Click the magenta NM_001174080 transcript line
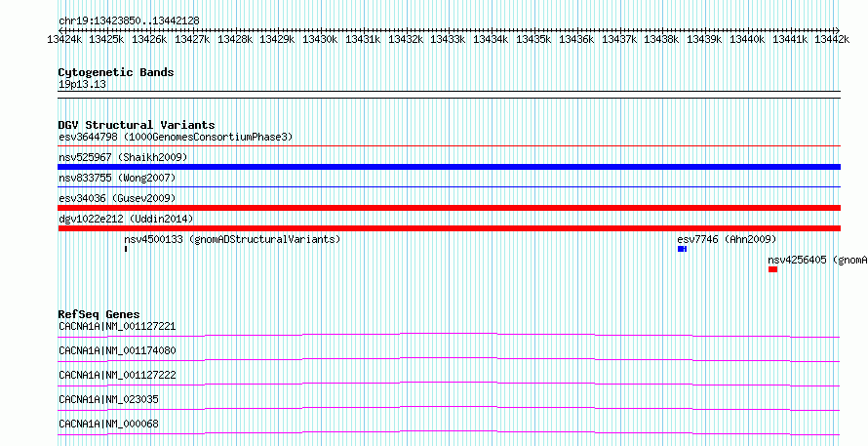Image resolution: width=868 pixels, height=446 pixels. coord(450,359)
